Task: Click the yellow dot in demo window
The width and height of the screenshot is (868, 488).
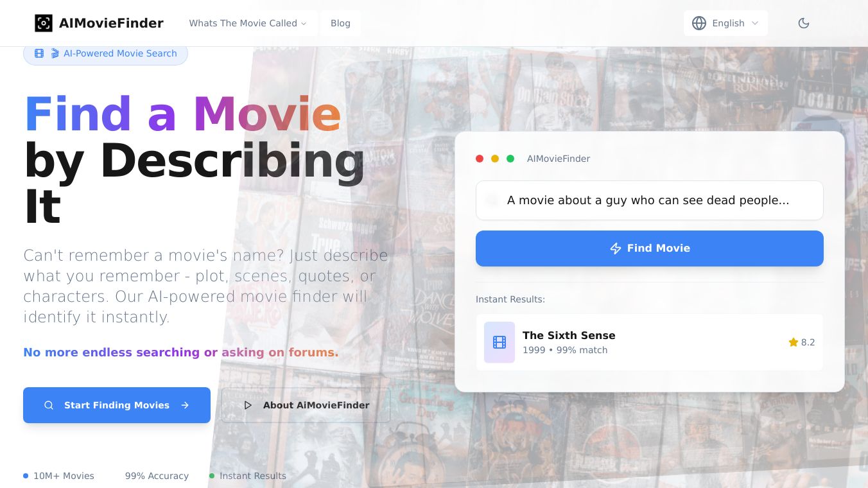Action: 495,159
